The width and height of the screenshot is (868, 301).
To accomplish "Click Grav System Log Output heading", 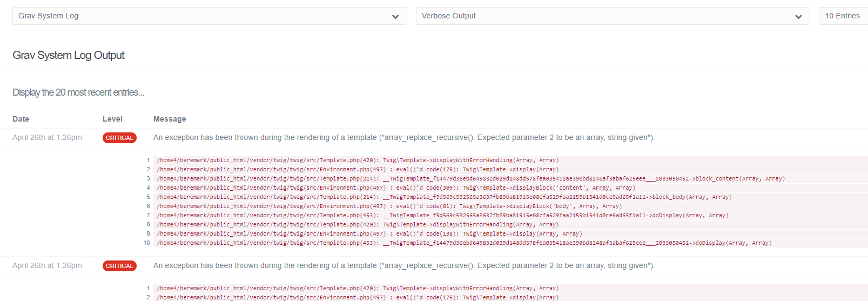I will click(x=69, y=55).
